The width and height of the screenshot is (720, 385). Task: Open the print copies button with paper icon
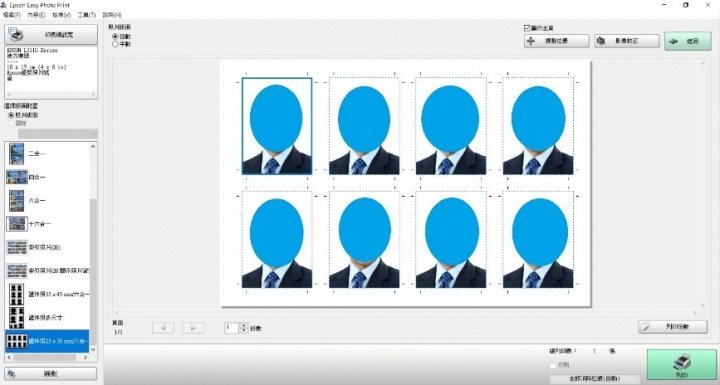673,327
